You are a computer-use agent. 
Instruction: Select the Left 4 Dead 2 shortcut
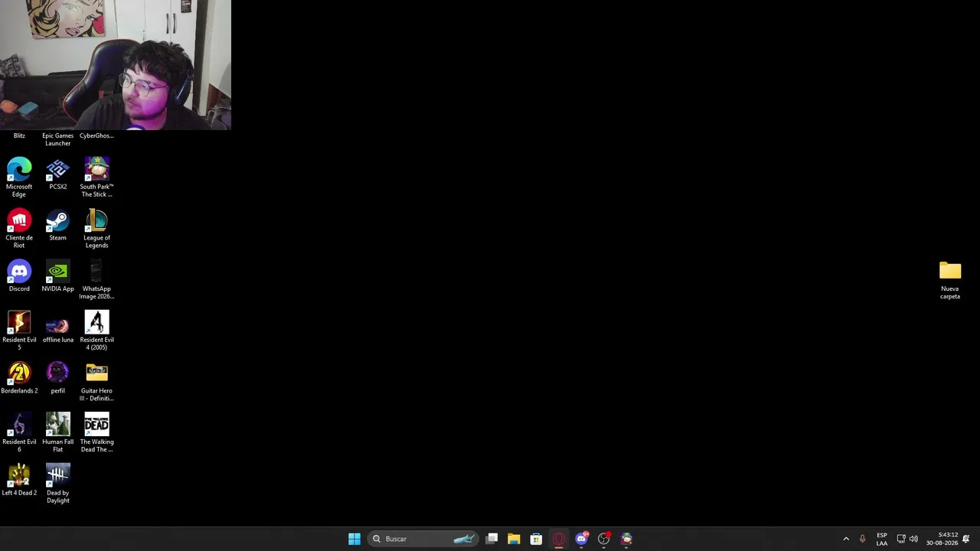19,480
